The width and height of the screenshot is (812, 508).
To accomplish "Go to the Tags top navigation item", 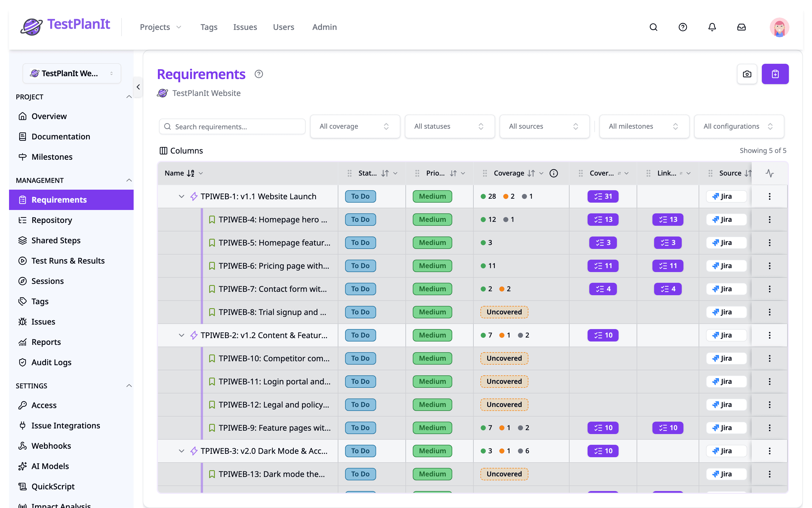I will [209, 27].
